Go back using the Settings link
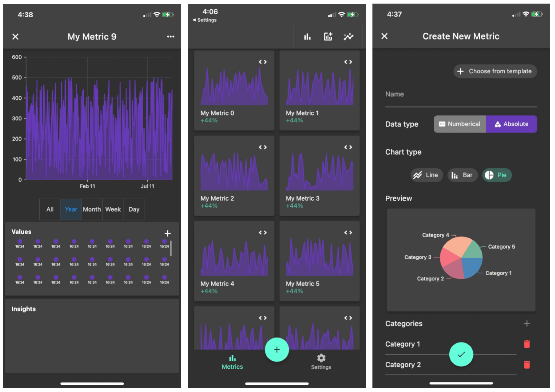Image resolution: width=555 pixels, height=392 pixels. (204, 20)
